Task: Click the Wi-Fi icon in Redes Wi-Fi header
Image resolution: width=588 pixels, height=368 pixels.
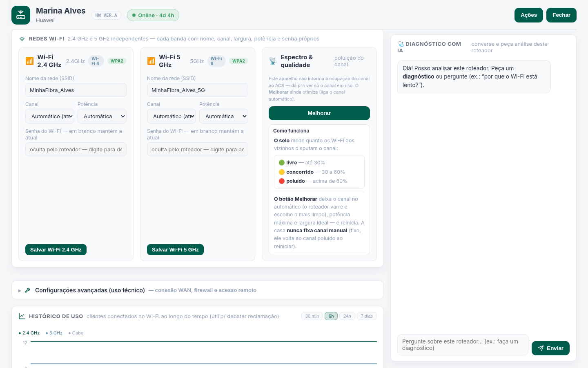Action: pos(22,39)
